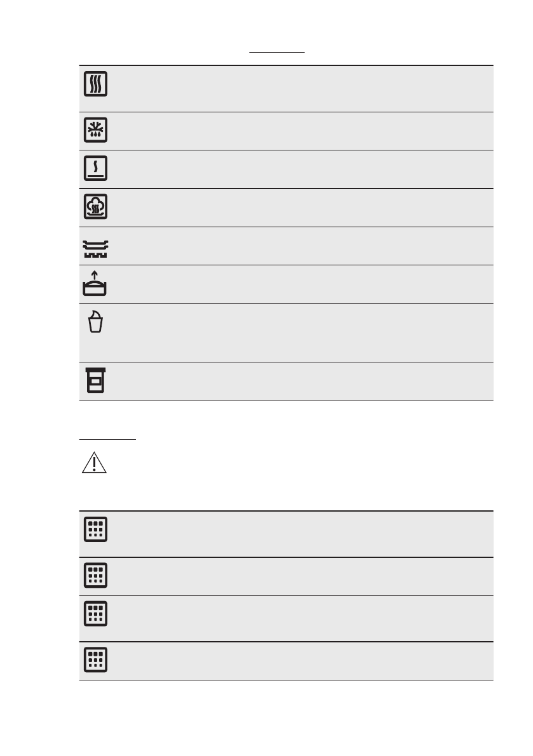Select the defrost snowflake with droplets icon

(x=95, y=130)
